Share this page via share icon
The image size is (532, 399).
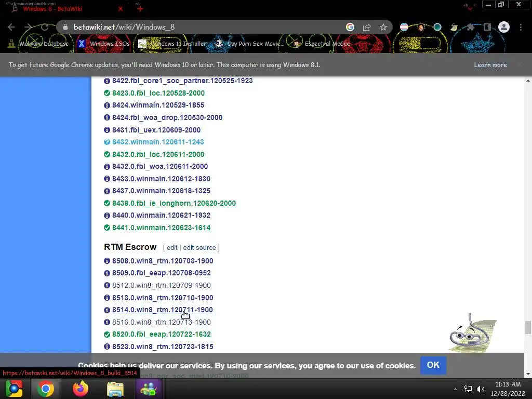pos(367,27)
